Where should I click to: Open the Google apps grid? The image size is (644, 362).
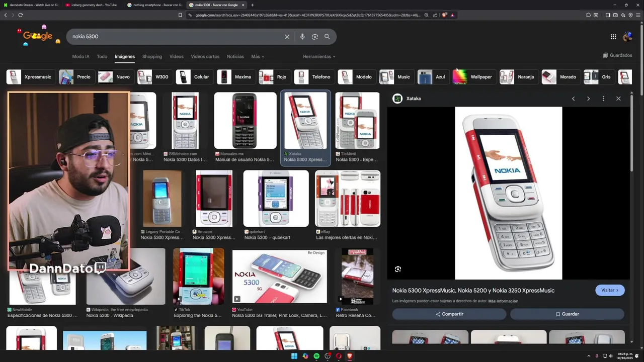pos(613,37)
